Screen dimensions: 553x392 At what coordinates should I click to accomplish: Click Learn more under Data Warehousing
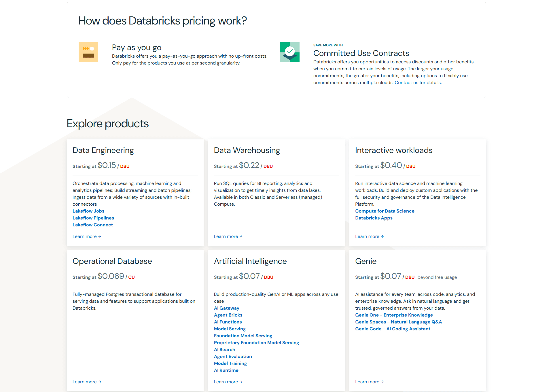pos(228,236)
